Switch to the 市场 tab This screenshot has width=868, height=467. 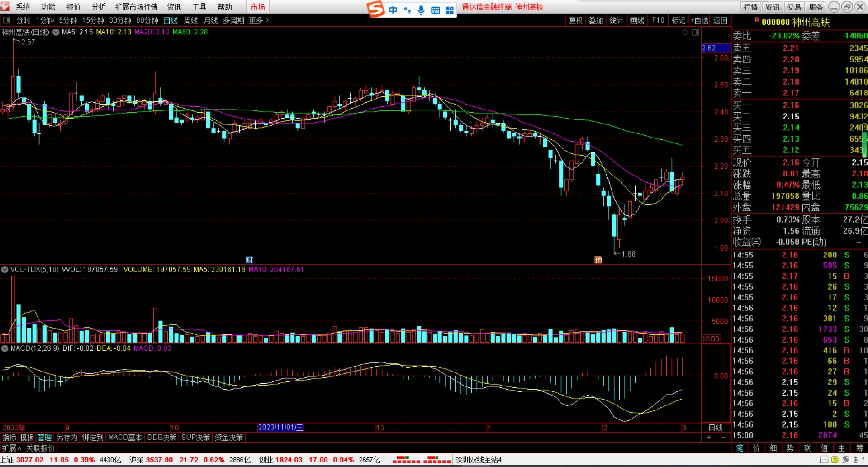pos(258,7)
